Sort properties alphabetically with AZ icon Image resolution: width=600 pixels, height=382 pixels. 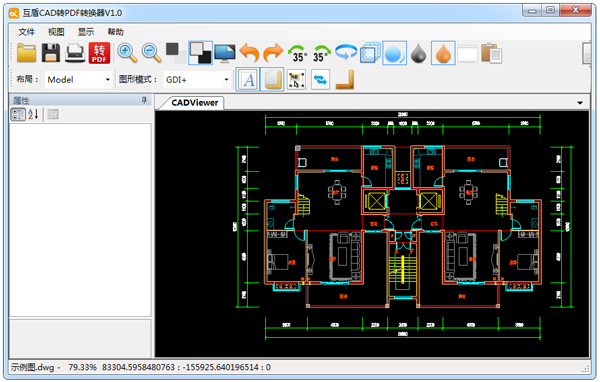pyautogui.click(x=33, y=114)
